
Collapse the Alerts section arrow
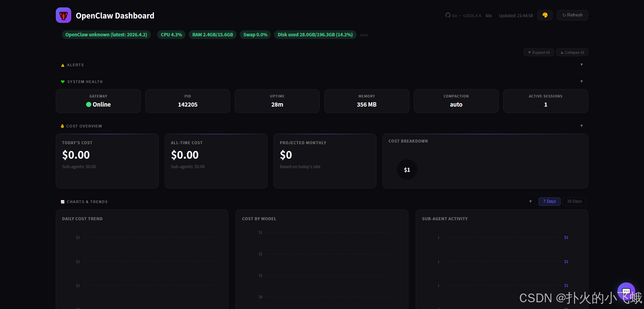click(x=581, y=65)
